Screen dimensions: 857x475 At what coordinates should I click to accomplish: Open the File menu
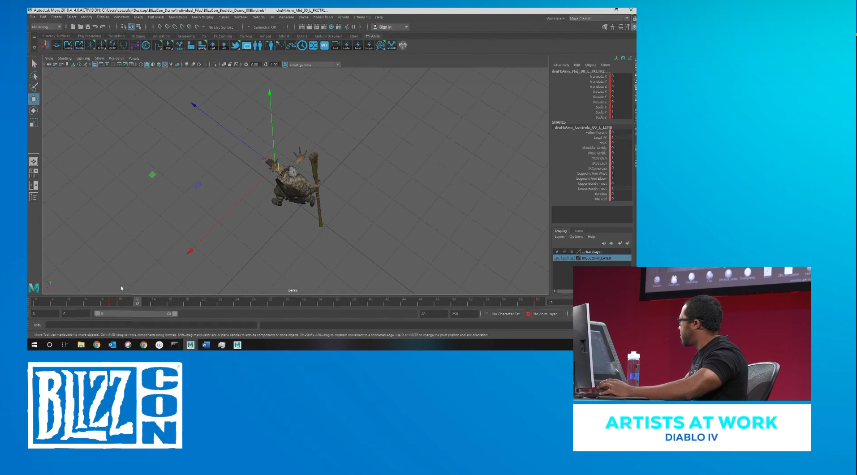(x=33, y=17)
